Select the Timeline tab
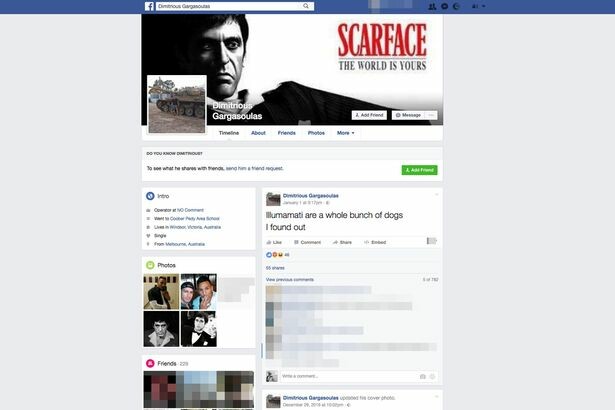Image resolution: width=615 pixels, height=410 pixels. point(229,133)
